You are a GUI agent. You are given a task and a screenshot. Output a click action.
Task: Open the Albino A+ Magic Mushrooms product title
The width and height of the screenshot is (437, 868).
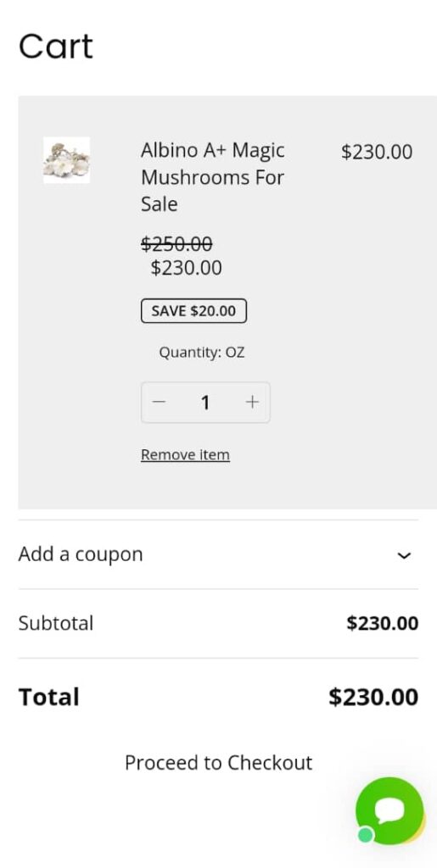click(213, 177)
